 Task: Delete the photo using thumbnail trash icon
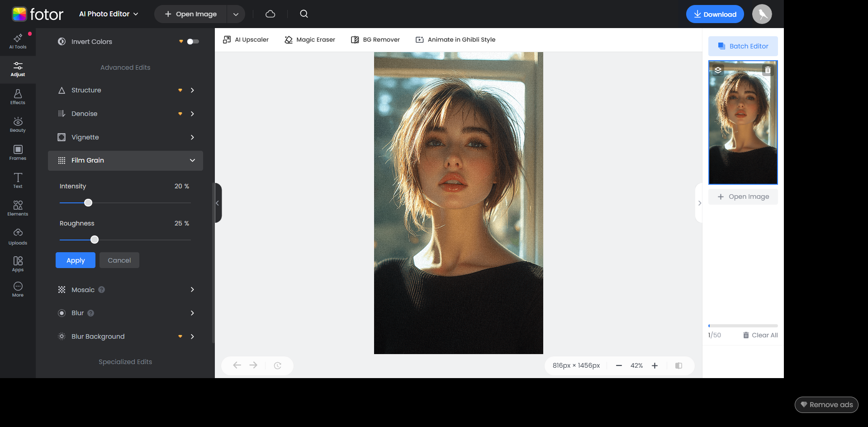pos(768,70)
